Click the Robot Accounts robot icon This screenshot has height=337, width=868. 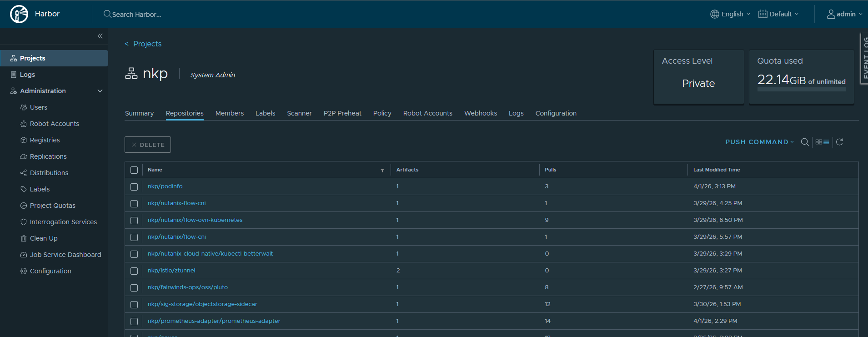tap(24, 124)
